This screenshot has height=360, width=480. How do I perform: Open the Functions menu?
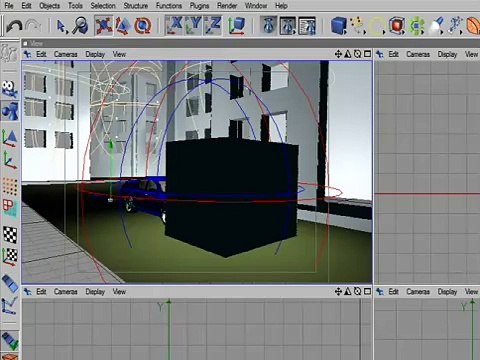[169, 6]
